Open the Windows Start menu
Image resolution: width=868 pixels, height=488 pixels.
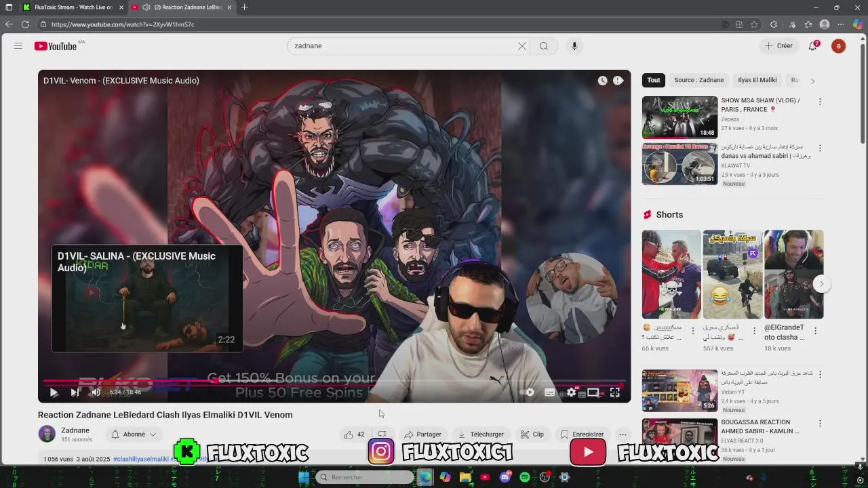304,477
